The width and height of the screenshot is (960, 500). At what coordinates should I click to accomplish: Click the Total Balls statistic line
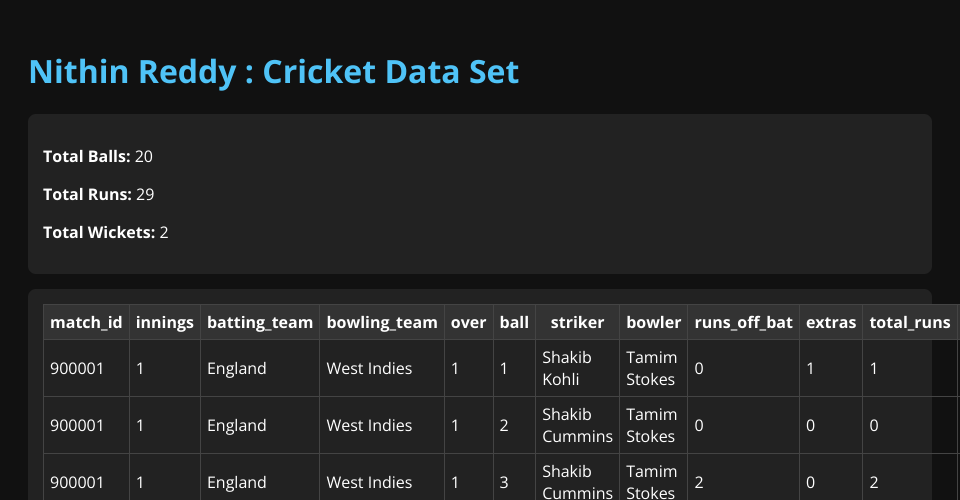point(98,156)
